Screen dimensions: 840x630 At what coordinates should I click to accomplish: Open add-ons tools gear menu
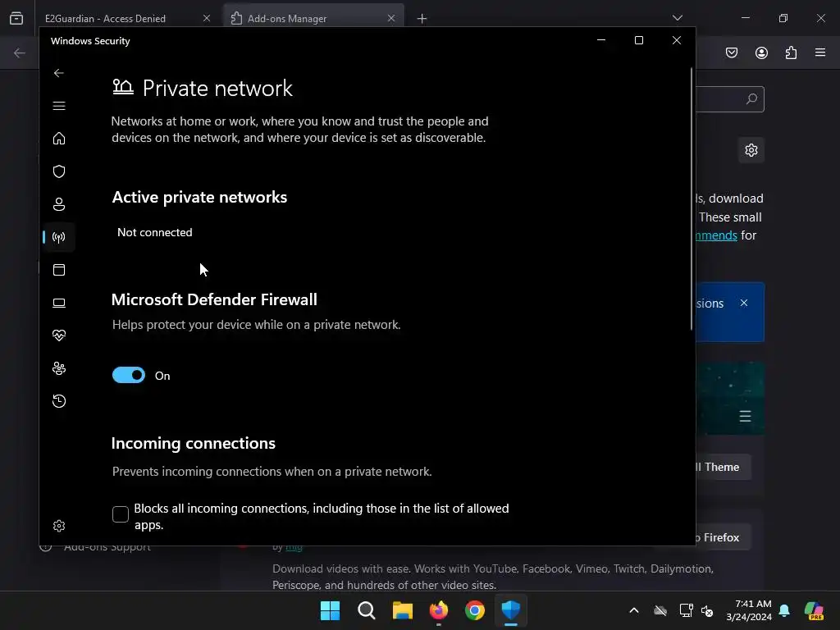[x=751, y=150]
